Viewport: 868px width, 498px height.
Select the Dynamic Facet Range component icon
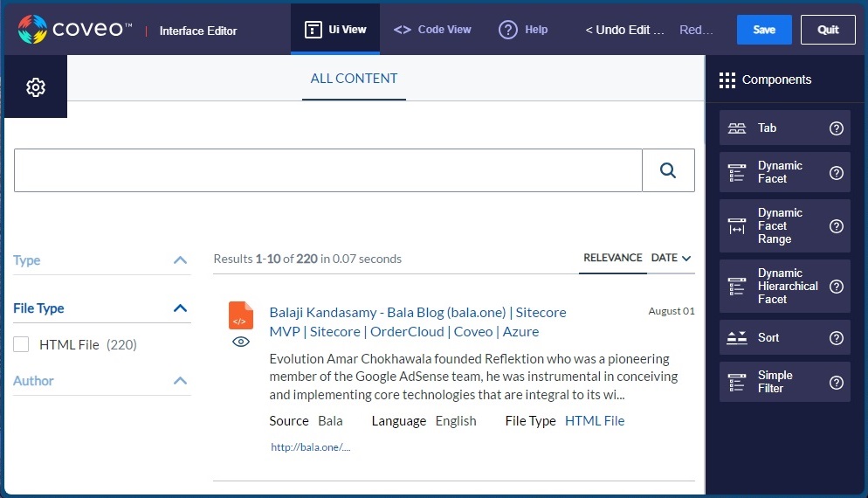point(737,226)
